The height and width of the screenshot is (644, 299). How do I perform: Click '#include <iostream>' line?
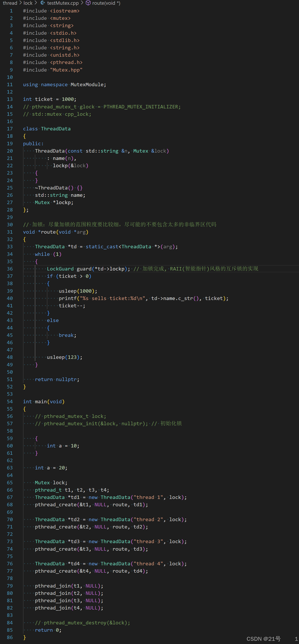point(51,11)
